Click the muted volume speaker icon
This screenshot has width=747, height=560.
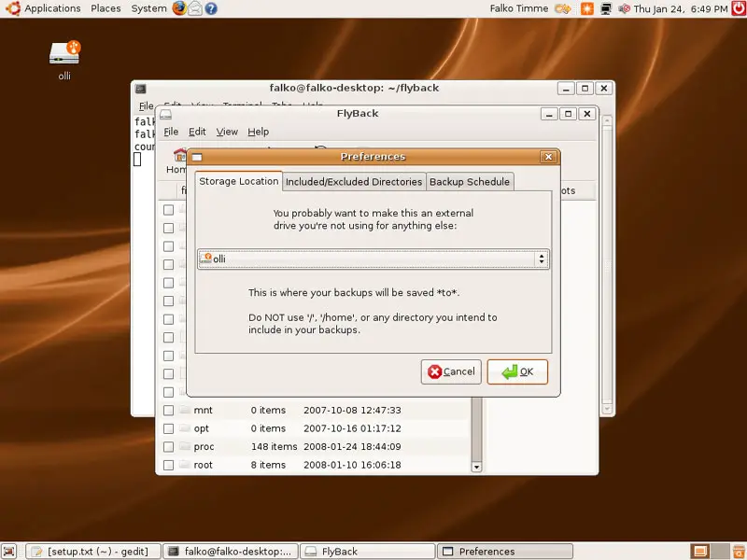pyautogui.click(x=624, y=8)
